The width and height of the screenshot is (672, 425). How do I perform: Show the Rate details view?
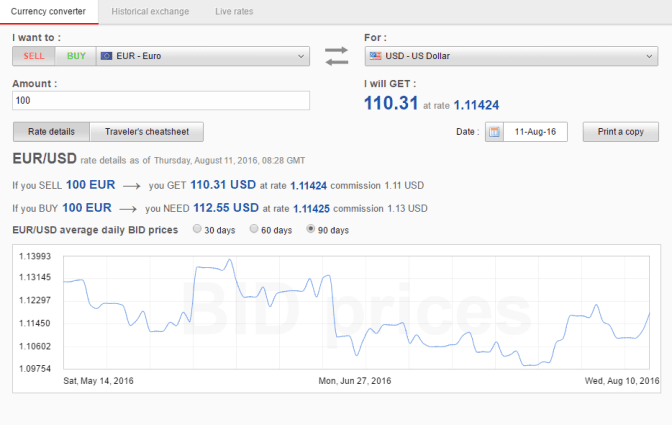point(51,132)
